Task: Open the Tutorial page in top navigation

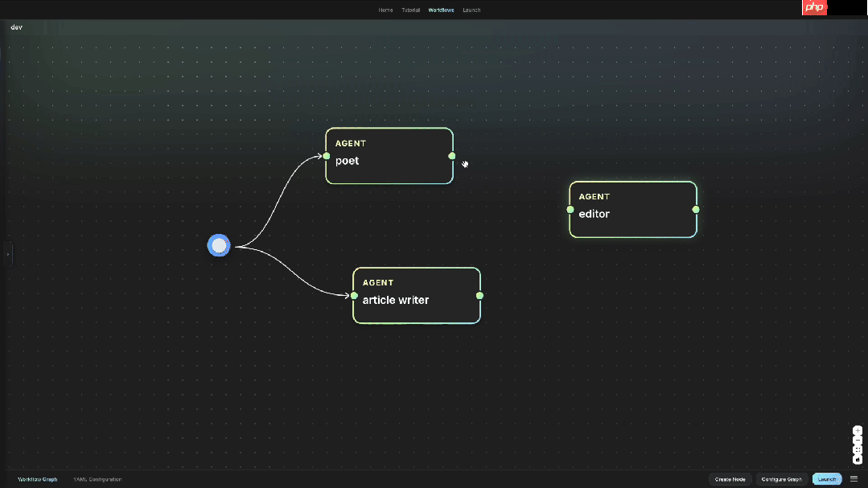Action: (410, 10)
